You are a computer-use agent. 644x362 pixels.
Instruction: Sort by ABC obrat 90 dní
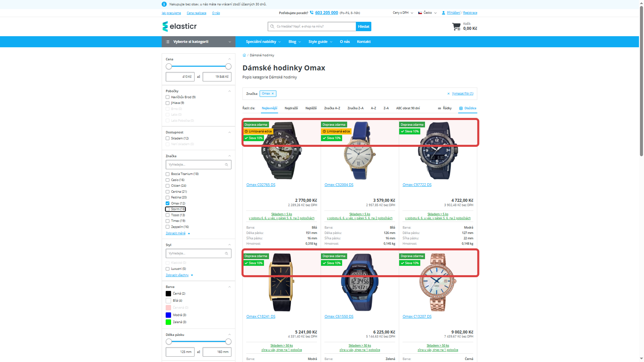[x=408, y=108]
